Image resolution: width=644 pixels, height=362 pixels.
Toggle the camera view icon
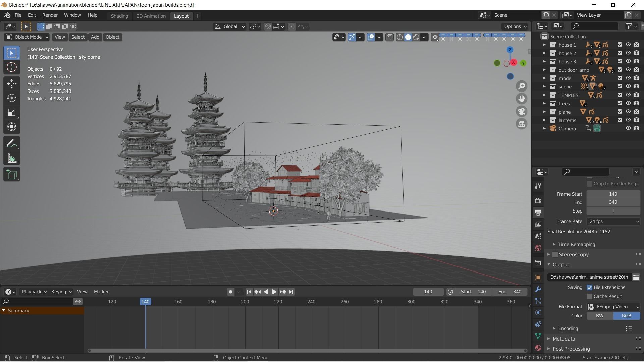(x=522, y=111)
